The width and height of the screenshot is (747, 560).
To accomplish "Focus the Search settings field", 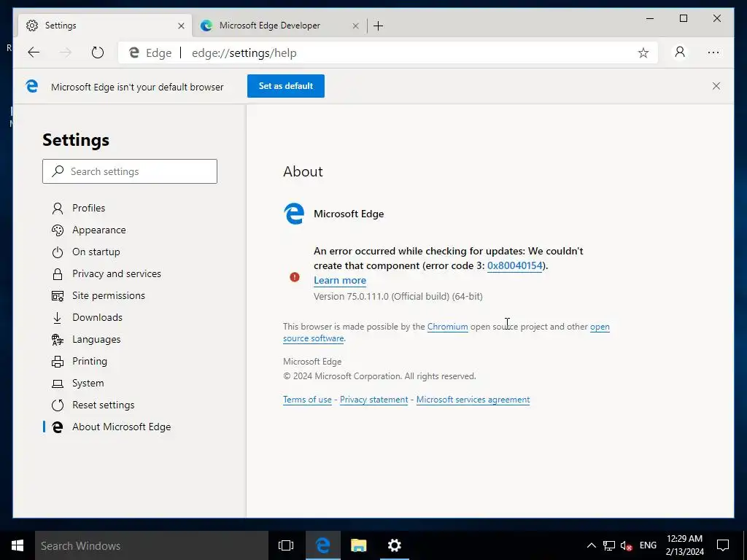I will [x=130, y=171].
